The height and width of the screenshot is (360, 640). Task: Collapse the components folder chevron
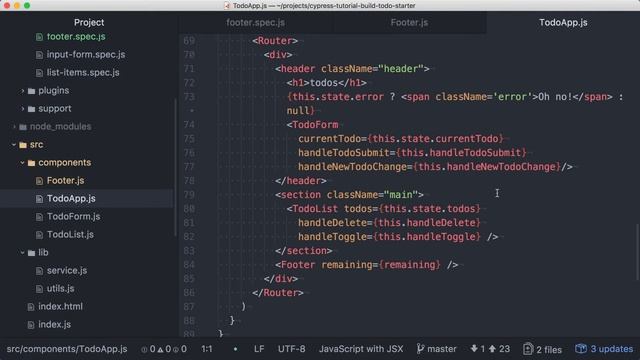click(22, 162)
